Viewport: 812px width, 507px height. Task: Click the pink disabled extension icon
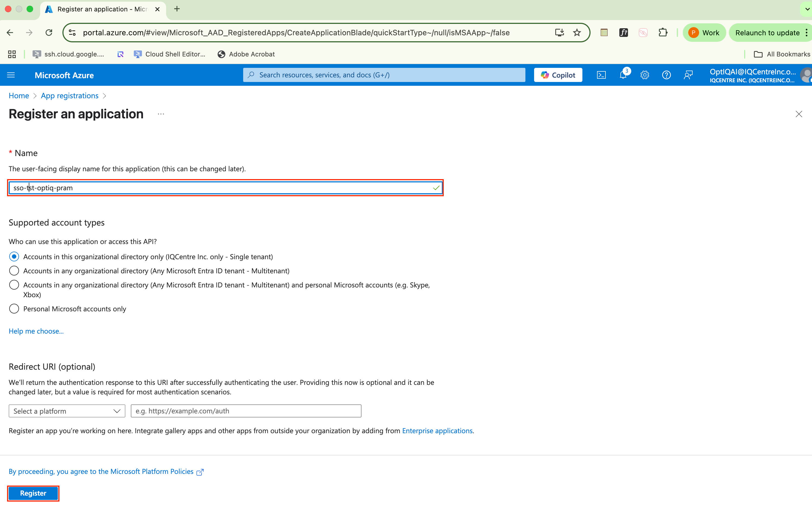click(x=643, y=33)
